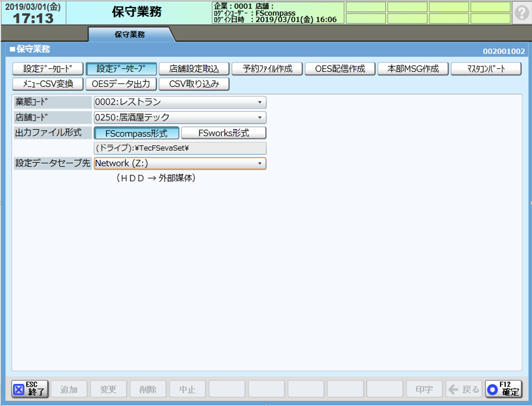532x406 pixels.
Task: Open the メニューCSV変換 function
Action: [x=48, y=84]
